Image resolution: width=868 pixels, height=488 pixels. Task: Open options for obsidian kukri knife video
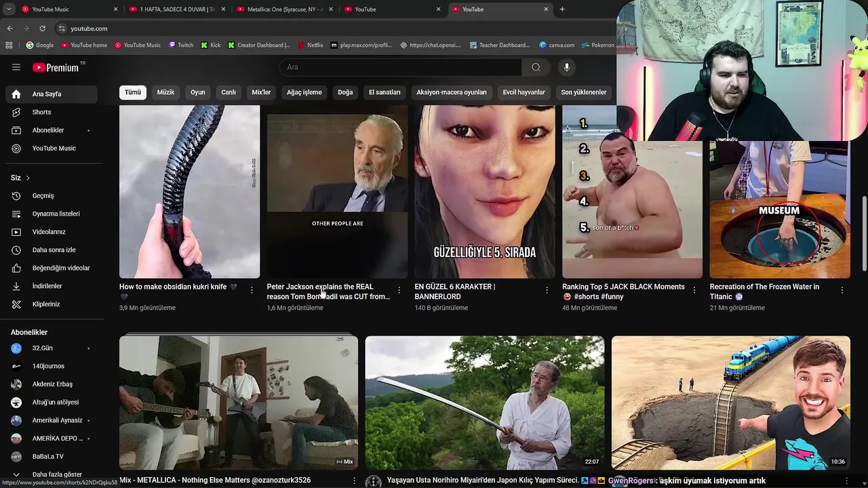click(x=252, y=290)
